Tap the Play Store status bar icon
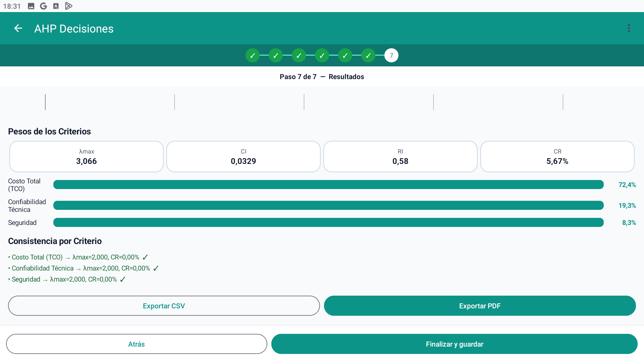644x362 pixels. pos(69,6)
